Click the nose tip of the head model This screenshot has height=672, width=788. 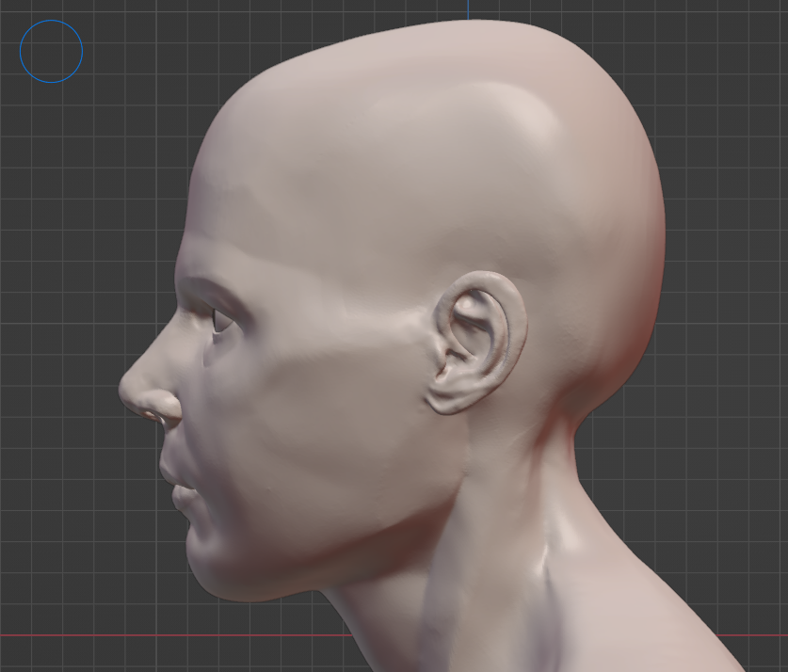point(127,391)
